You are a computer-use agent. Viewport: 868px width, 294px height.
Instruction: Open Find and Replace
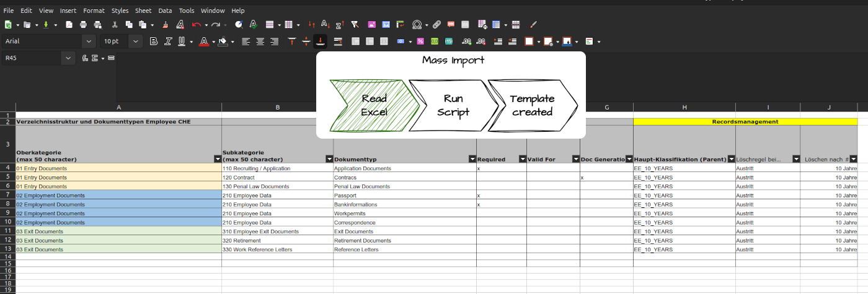[239, 25]
